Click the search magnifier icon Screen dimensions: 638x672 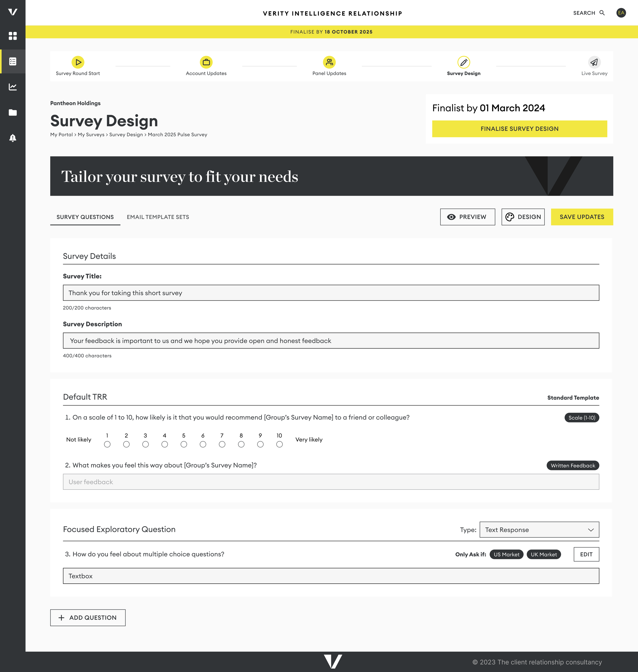click(x=602, y=13)
